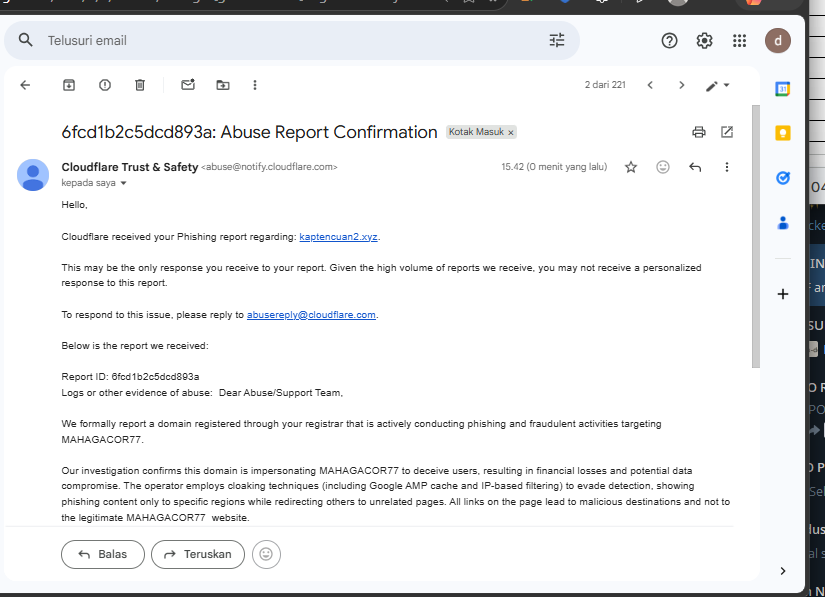Go to newer email chevron

tap(650, 85)
